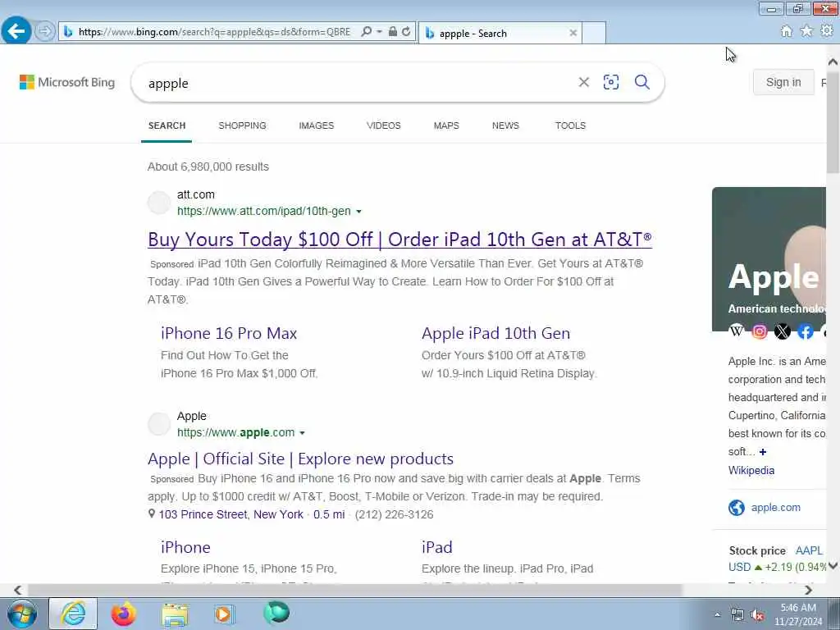Image resolution: width=840 pixels, height=630 pixels.
Task: Close the 'appple - Search' tab
Action: (x=573, y=33)
